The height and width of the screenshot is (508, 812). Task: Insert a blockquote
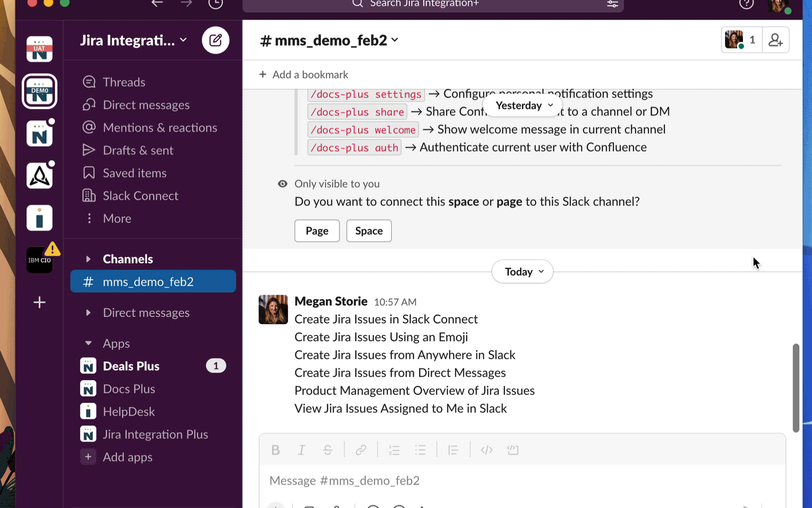(x=453, y=450)
